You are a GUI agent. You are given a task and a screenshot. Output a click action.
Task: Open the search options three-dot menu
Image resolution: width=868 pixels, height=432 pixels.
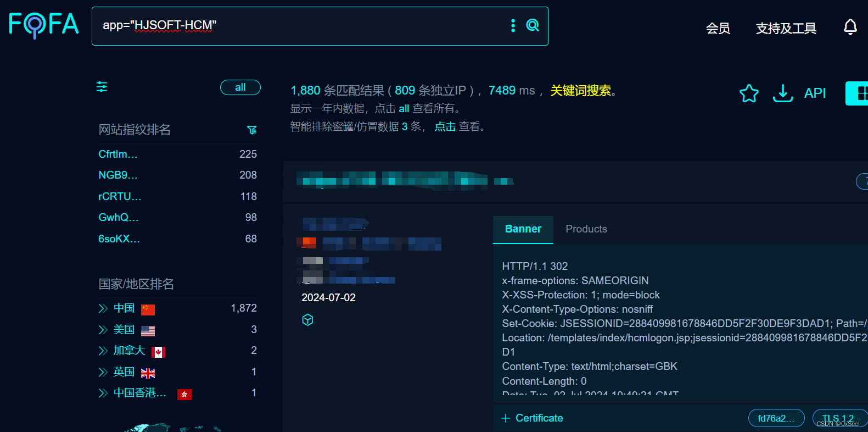[513, 25]
